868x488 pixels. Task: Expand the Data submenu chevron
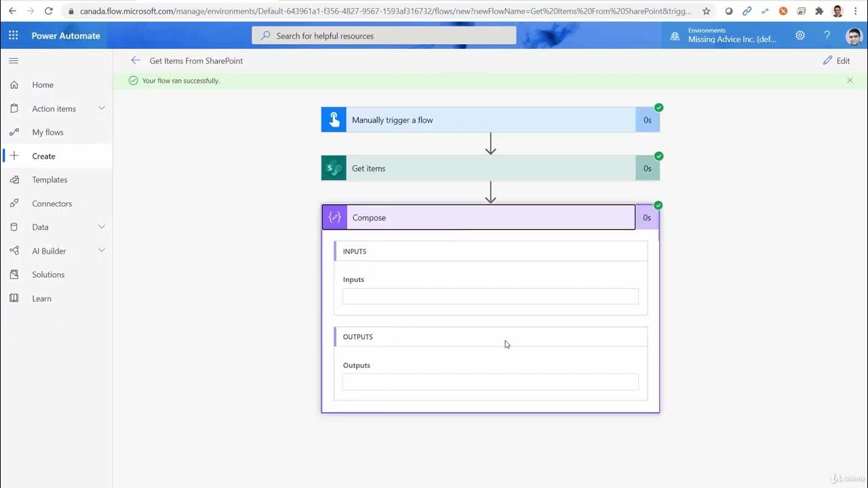click(102, 227)
